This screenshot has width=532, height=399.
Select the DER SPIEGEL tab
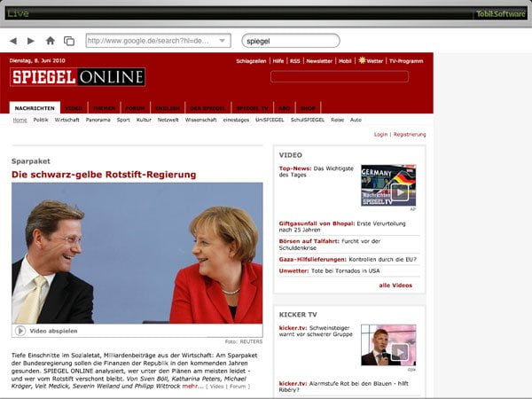(x=208, y=108)
